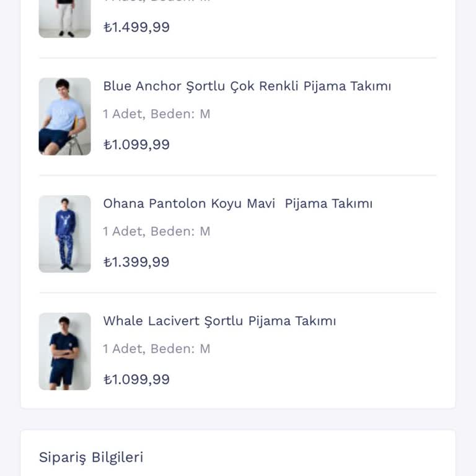Image resolution: width=476 pixels, height=476 pixels.
Task: Tap the Ohana dark blue pajama thumbnail
Action: pos(64,234)
